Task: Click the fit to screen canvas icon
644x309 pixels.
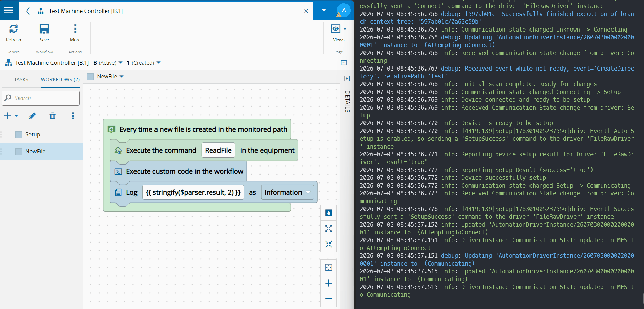Action: 328,267
